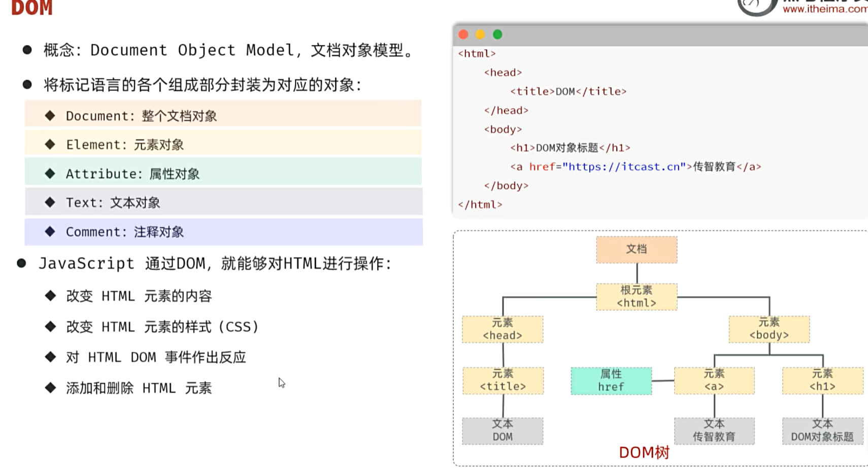Select the 元素 <body> node

(x=769, y=329)
